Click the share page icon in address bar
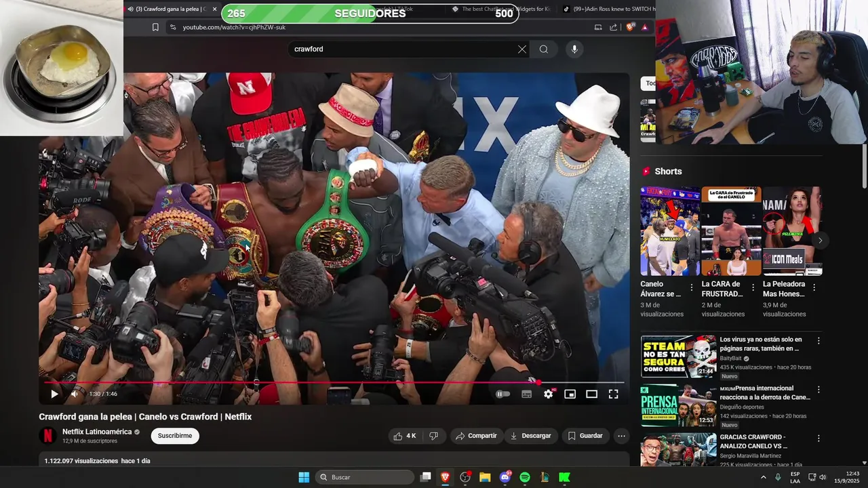 [x=614, y=27]
